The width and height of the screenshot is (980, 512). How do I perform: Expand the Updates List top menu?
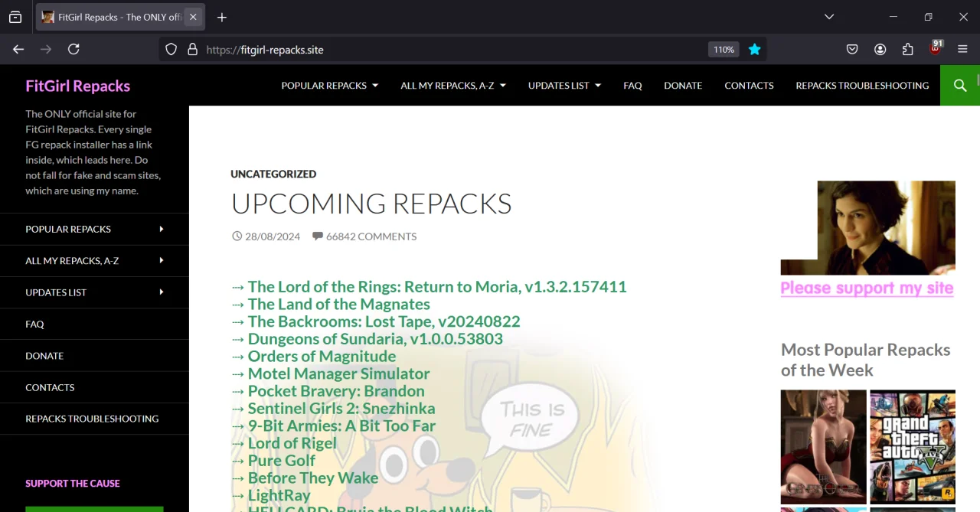(564, 85)
